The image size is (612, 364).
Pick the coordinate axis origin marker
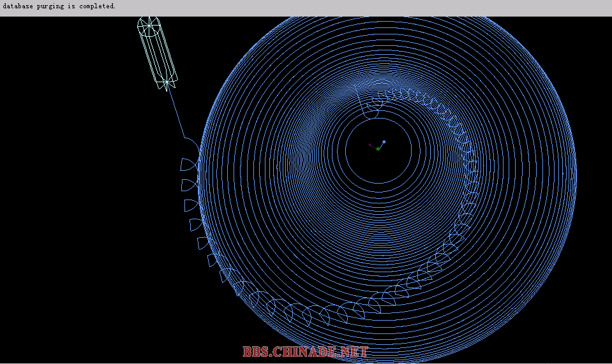[x=378, y=149]
